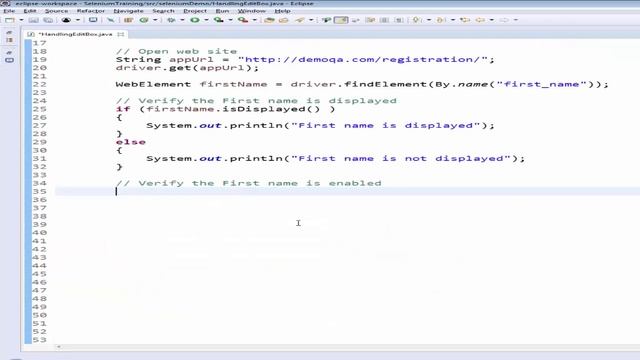This screenshot has width=640, height=360.
Task: Open the Coverage dropdown arrow
Action: click(x=230, y=20)
